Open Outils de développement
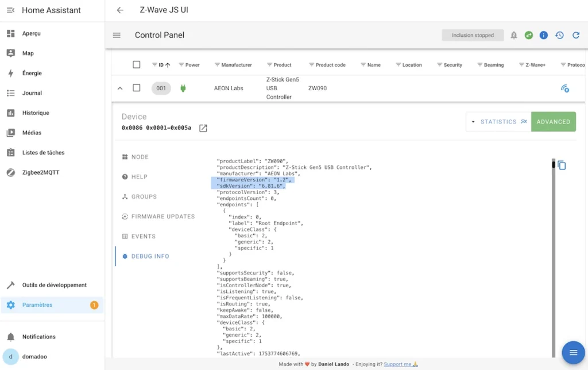Screen dimensions: 588x370 [x=52, y=285]
